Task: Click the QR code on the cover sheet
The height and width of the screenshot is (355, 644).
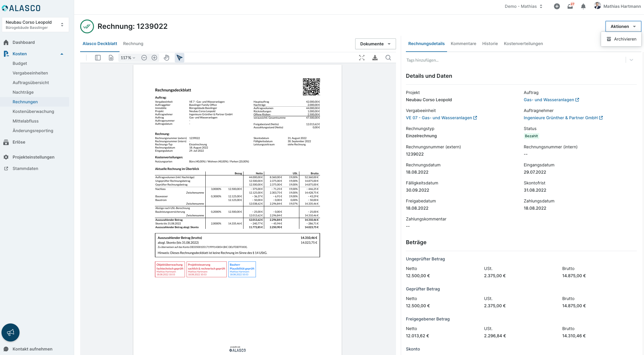Action: [x=311, y=87]
